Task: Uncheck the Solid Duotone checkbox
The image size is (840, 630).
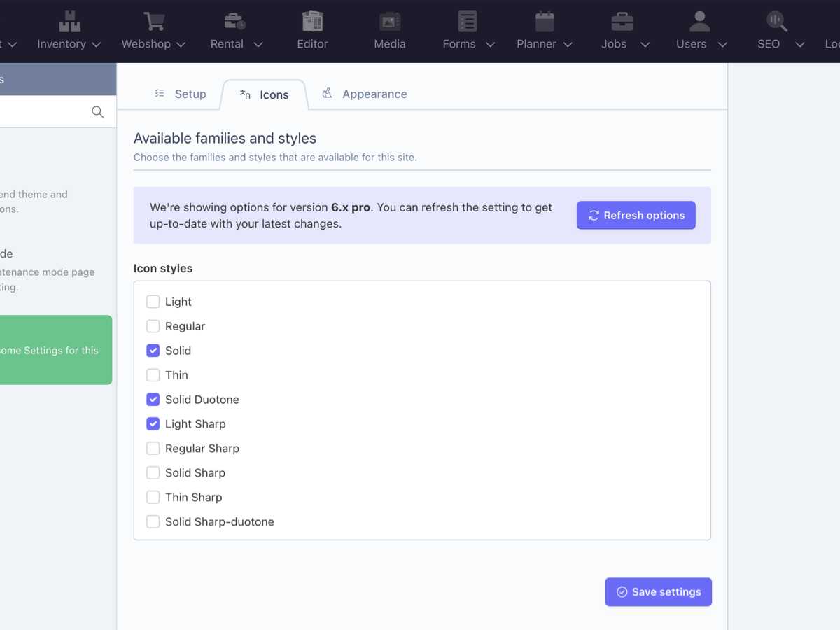Action: click(153, 400)
